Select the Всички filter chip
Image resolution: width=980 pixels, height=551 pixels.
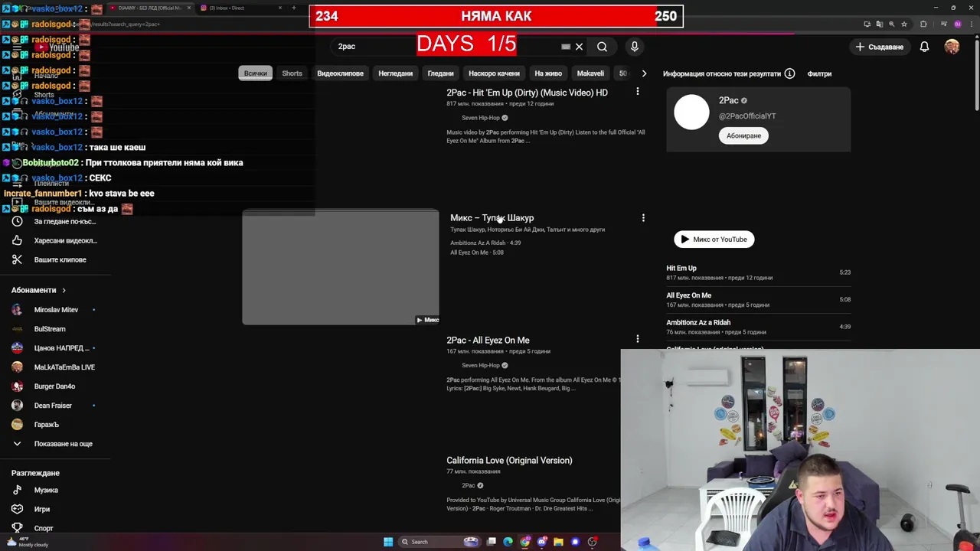coord(255,73)
